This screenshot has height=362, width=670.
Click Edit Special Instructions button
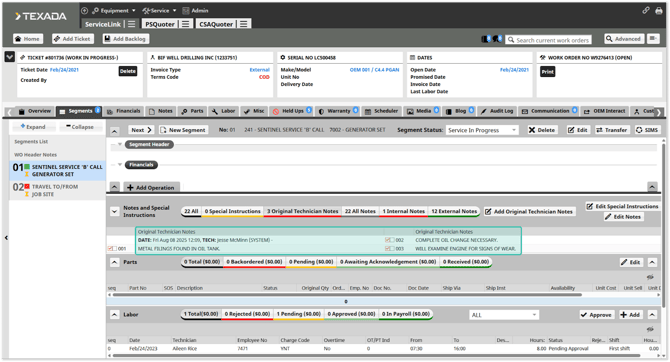pyautogui.click(x=622, y=206)
